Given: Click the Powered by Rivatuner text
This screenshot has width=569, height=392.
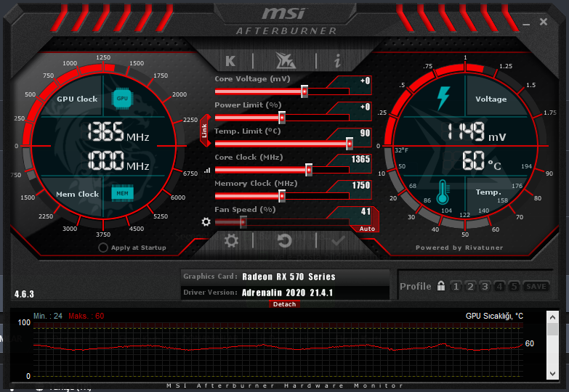Looking at the screenshot, I should click(459, 248).
